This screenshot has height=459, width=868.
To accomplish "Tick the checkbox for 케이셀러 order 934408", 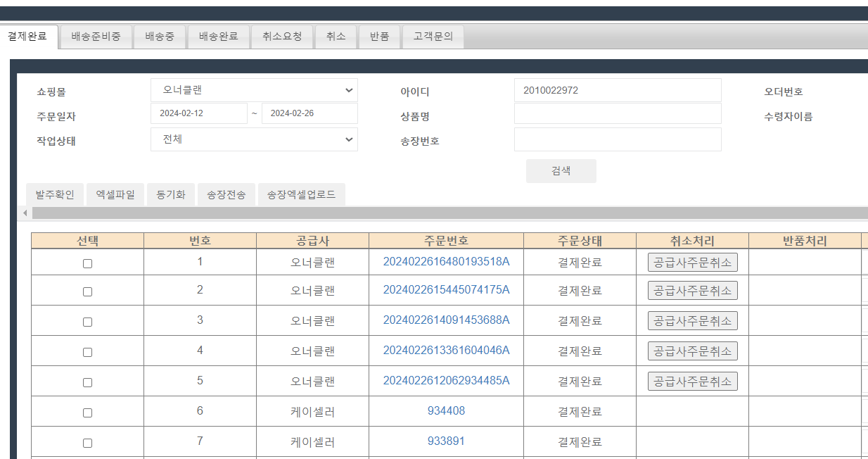I will click(87, 413).
